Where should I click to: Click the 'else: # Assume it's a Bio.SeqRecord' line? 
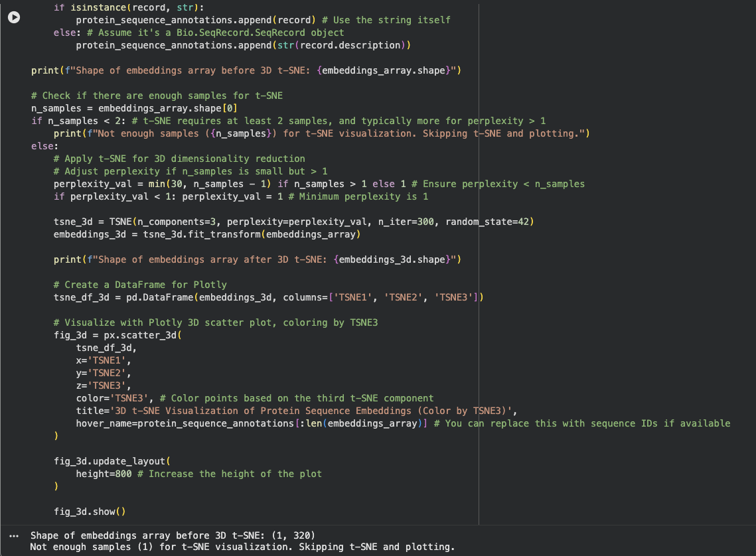point(198,33)
